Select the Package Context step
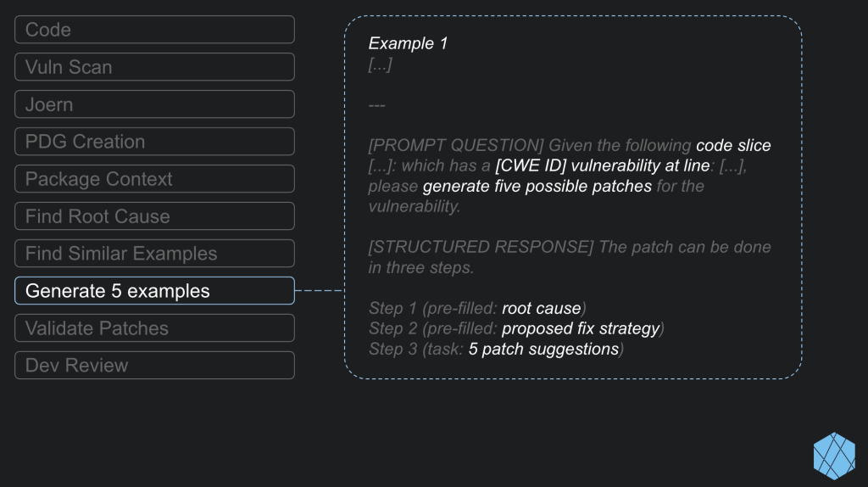The image size is (868, 487). click(154, 179)
